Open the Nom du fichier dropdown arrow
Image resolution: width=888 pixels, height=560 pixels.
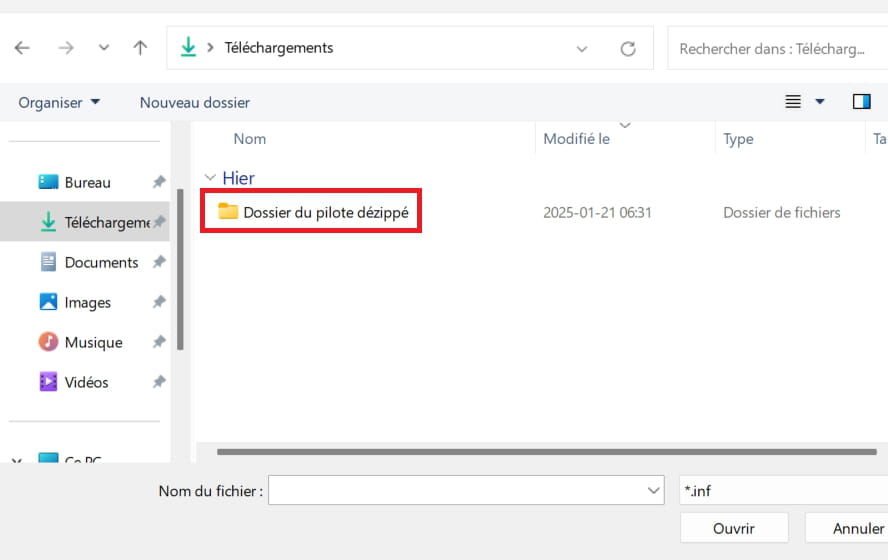click(x=654, y=491)
